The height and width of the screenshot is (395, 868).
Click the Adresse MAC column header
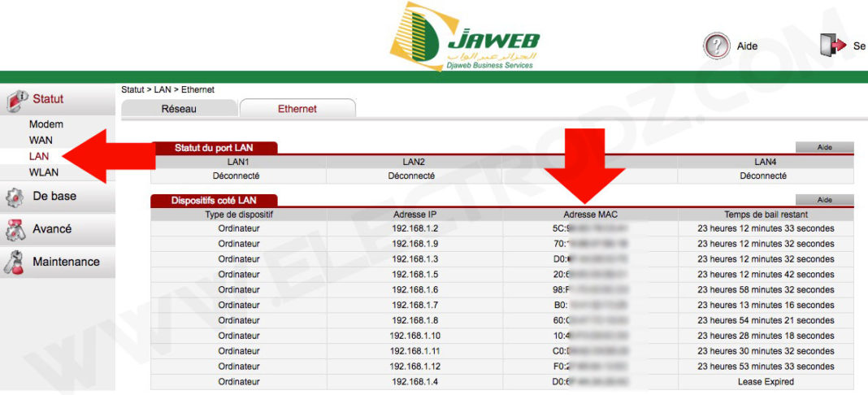coord(590,214)
